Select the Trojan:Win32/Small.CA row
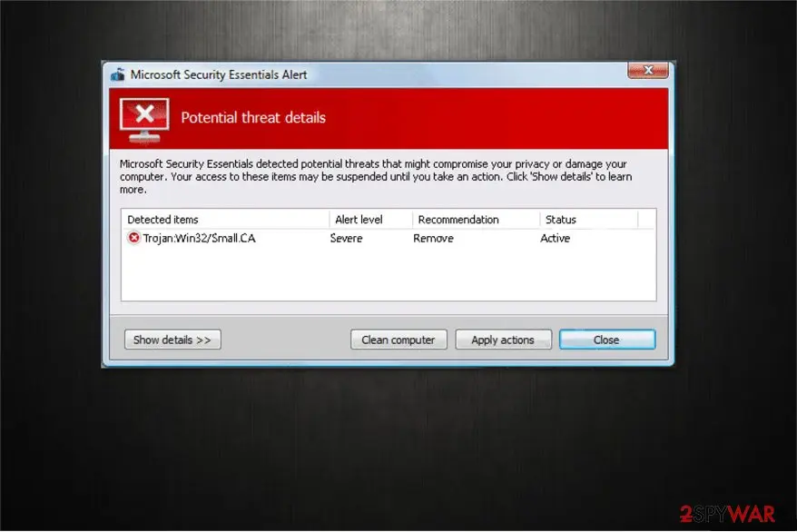Screen dimensions: 797x532 point(389,238)
